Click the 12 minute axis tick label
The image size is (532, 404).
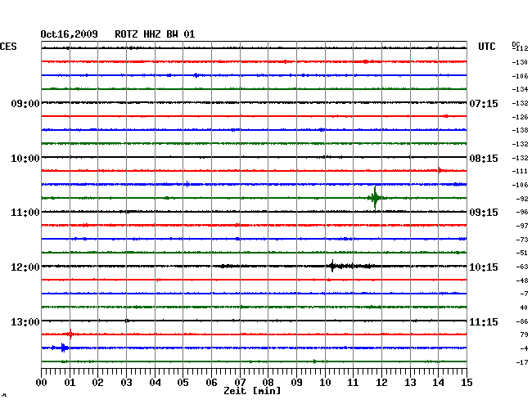tap(381, 383)
